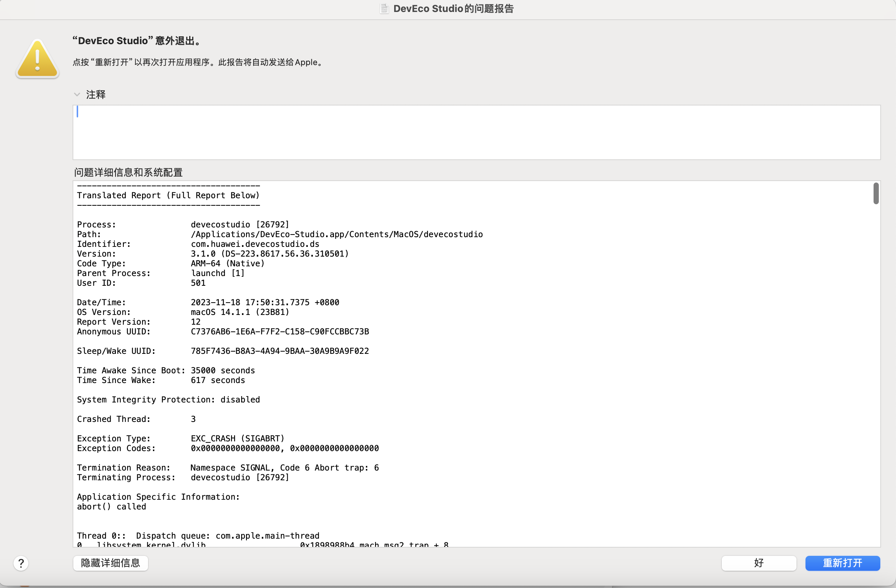Click the Sleep/Wake UUID '785F7436-B8A3-4A94-9BAA-30A9B9A9F022'
Image resolution: width=896 pixels, height=588 pixels.
tap(280, 351)
